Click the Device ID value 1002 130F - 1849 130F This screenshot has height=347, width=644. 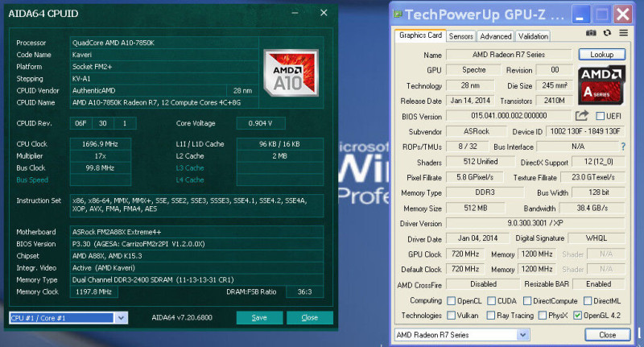585,131
